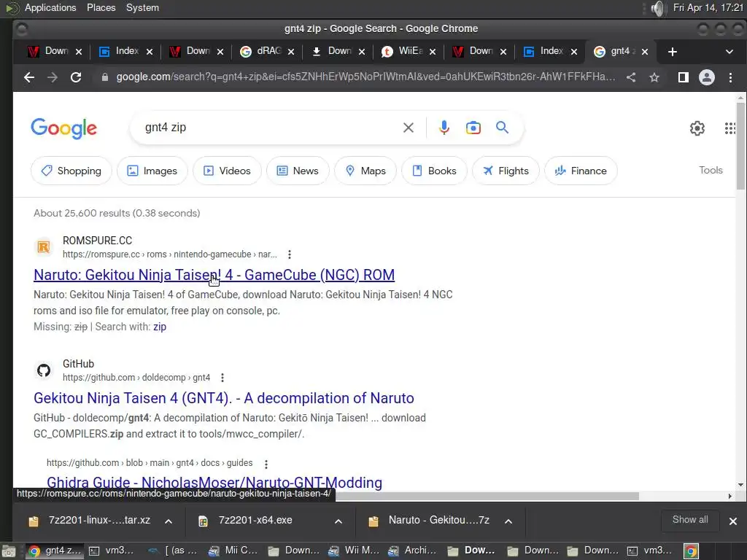Filter results by News
The width and height of the screenshot is (747, 560).
[x=298, y=171]
